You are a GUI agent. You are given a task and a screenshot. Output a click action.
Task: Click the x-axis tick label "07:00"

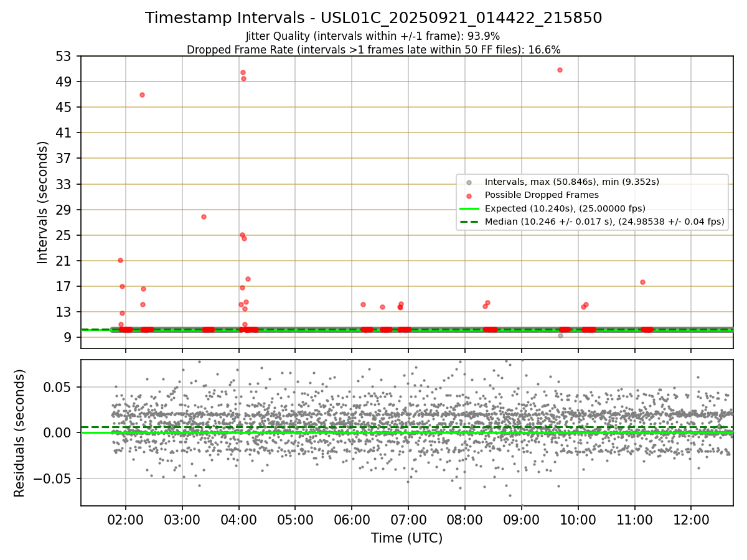tap(408, 520)
